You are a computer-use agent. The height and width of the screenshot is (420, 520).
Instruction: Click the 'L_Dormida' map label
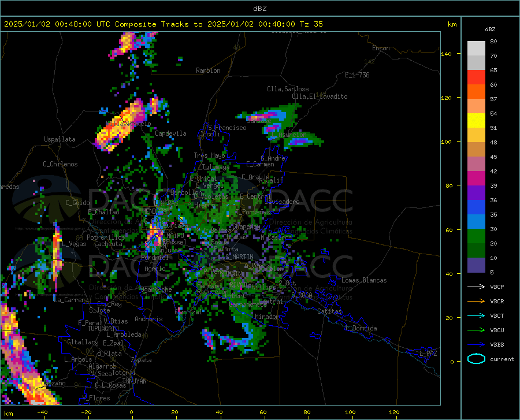click(361, 328)
